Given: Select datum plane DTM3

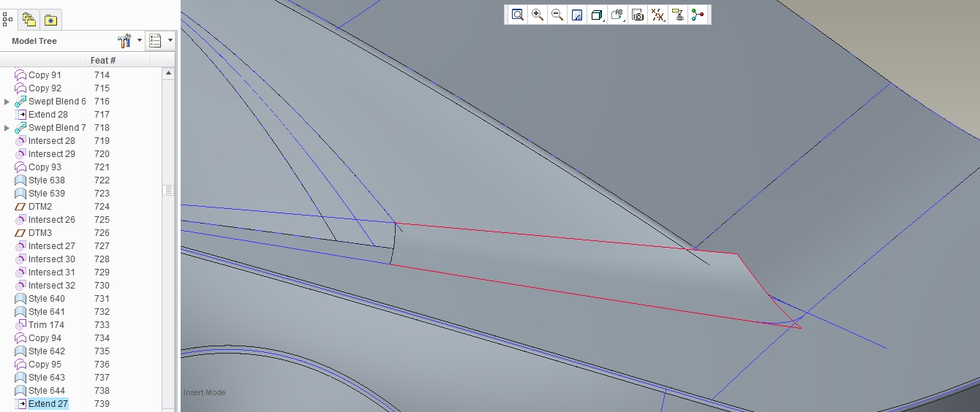Looking at the screenshot, I should (39, 233).
